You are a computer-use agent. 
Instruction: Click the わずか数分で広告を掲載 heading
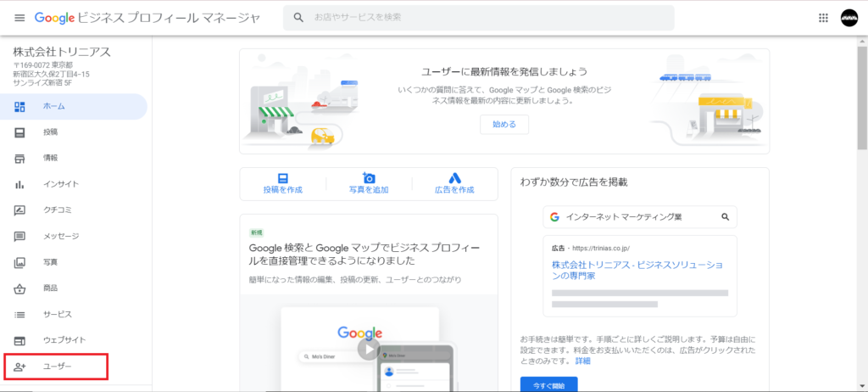[574, 182]
